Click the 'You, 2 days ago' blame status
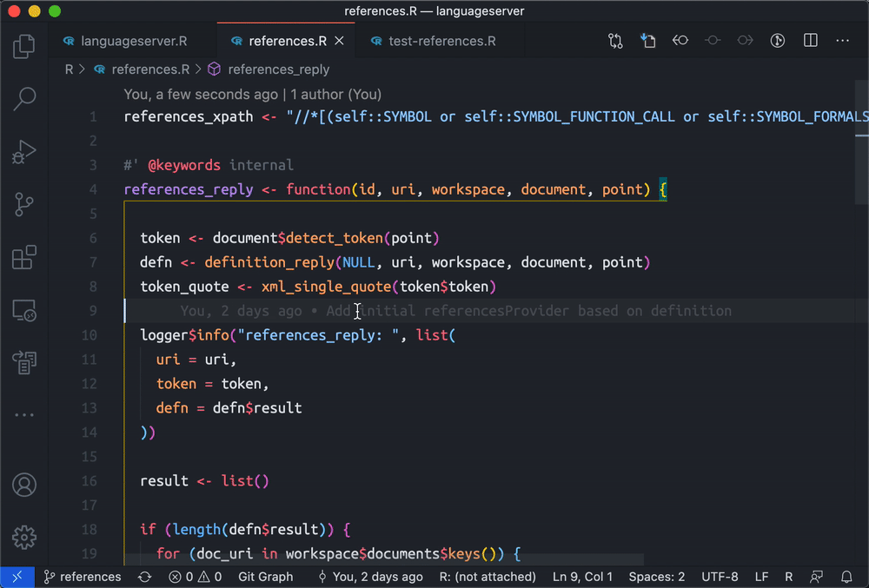869x588 pixels. (x=369, y=577)
